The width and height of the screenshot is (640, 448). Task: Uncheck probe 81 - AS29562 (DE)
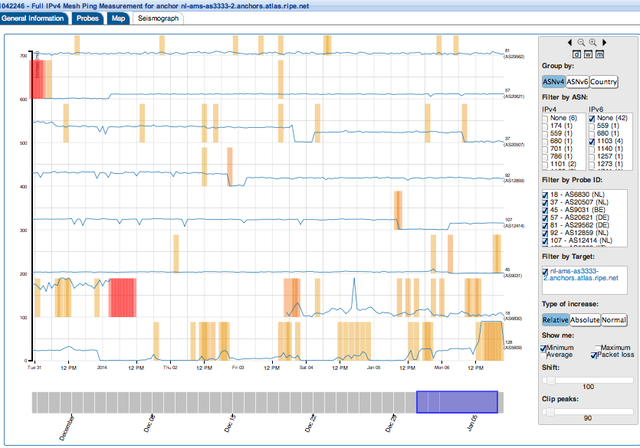tap(545, 226)
